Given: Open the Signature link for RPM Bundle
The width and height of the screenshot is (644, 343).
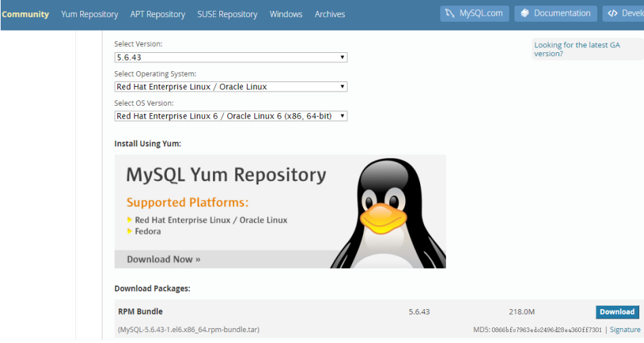Looking at the screenshot, I should pos(625,329).
